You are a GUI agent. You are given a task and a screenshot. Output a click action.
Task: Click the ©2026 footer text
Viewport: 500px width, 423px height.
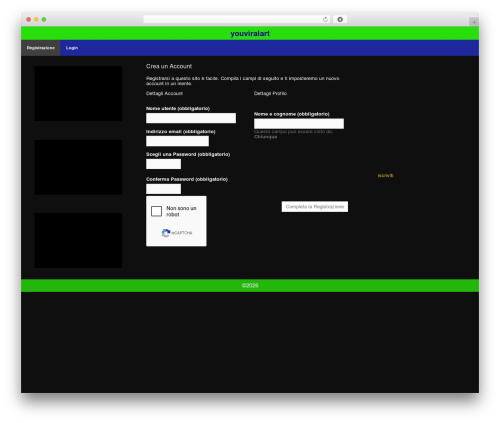(250, 286)
